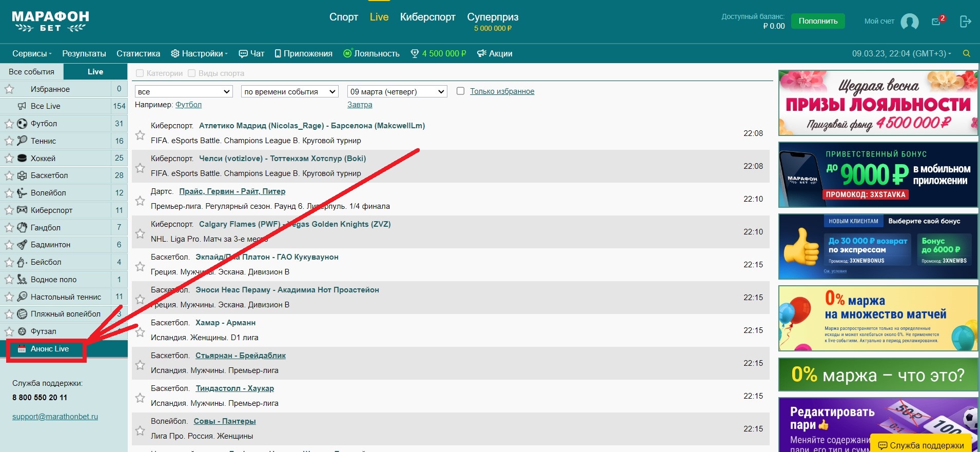Click the futsal ball icon

(22, 331)
